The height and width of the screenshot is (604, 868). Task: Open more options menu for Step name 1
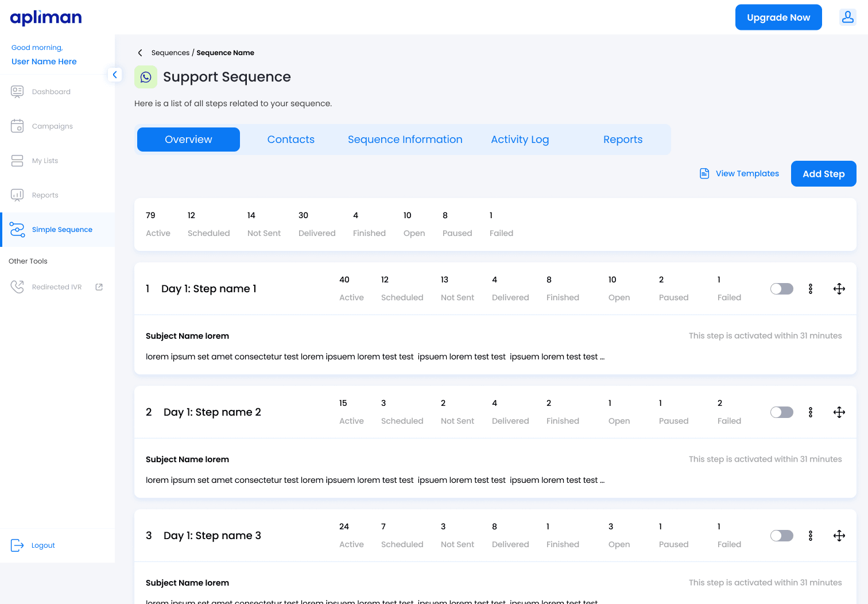pyautogui.click(x=811, y=289)
